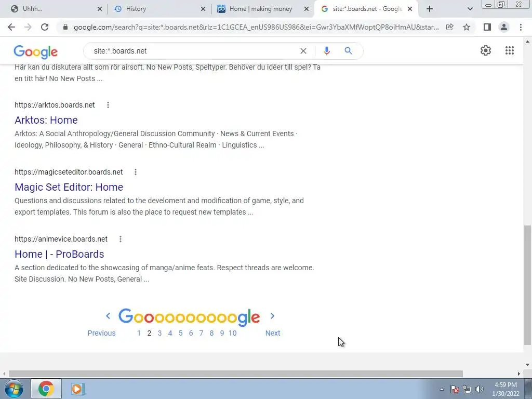Open the Magic Set Editor: Home result
532x399 pixels.
[x=69, y=187]
